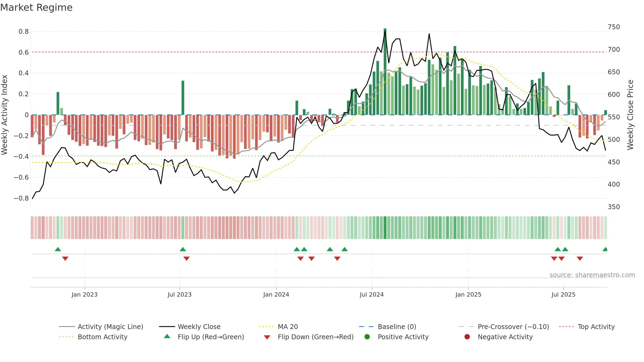The image size is (644, 362).
Task: Click the Weekly Close Price axis title
Action: pos(630,115)
